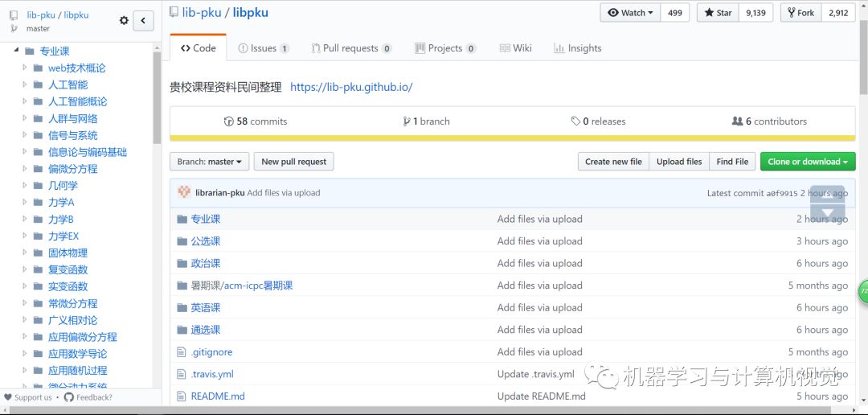Select 应用偏微分方程 in the sidebar tree
Viewport: 868px width, 415px height.
point(83,337)
